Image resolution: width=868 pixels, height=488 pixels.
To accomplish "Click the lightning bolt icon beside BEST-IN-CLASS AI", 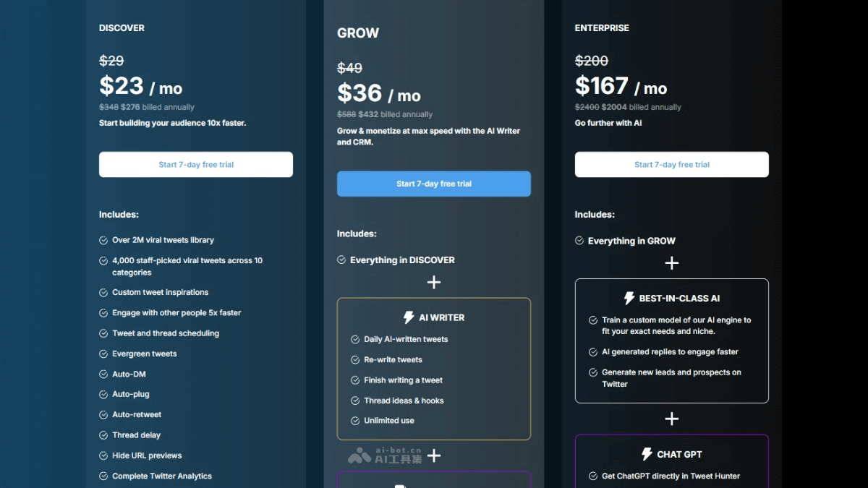I will (x=629, y=299).
